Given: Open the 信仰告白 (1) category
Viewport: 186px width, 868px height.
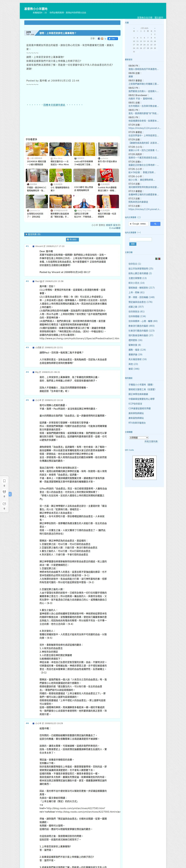Looking at the screenshot, I should tap(135, 264).
